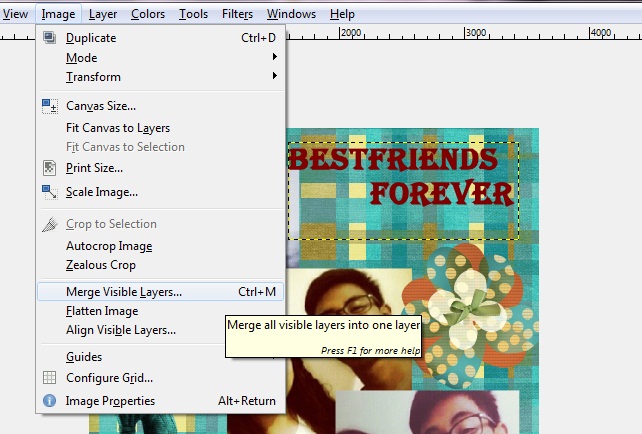Open the Tools menu
The height and width of the screenshot is (434, 642).
tap(193, 14)
